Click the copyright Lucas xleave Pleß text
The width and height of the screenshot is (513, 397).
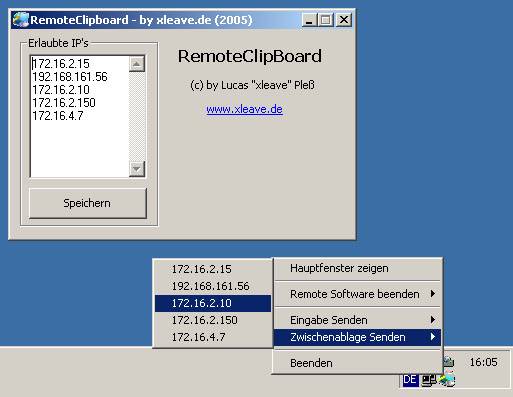click(252, 85)
